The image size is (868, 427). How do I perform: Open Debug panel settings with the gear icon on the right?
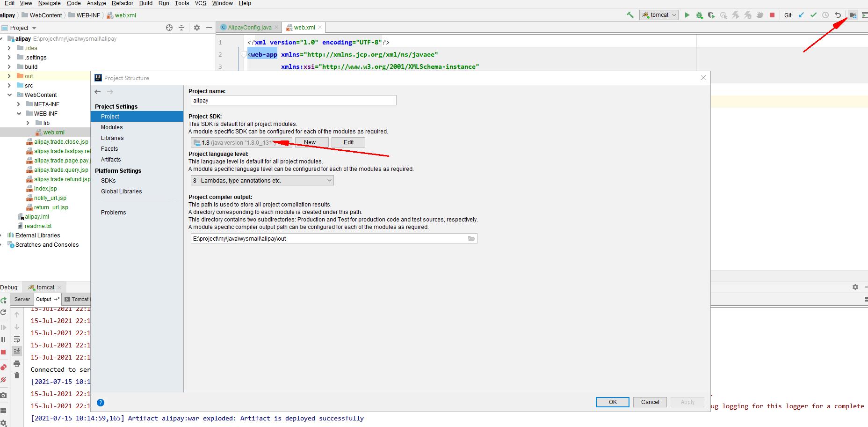(855, 287)
